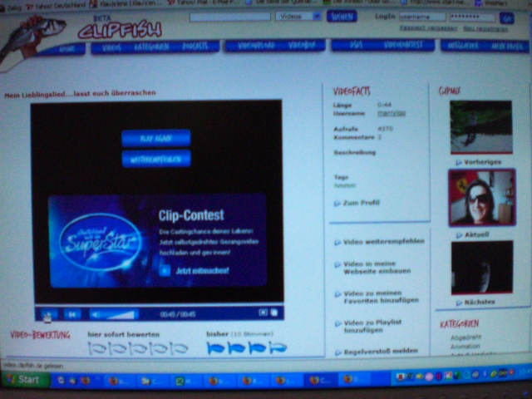Open the Yahoo! Mail bookmark

(x=204, y=2)
